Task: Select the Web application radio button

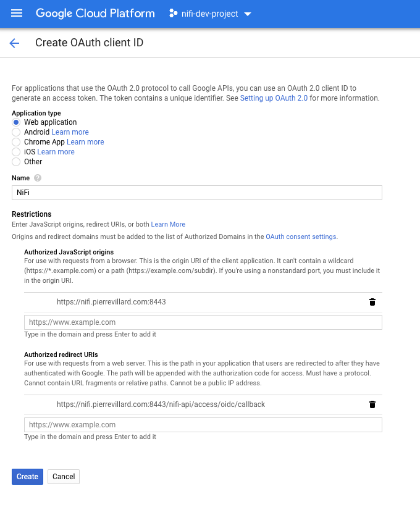Action: pos(16,122)
